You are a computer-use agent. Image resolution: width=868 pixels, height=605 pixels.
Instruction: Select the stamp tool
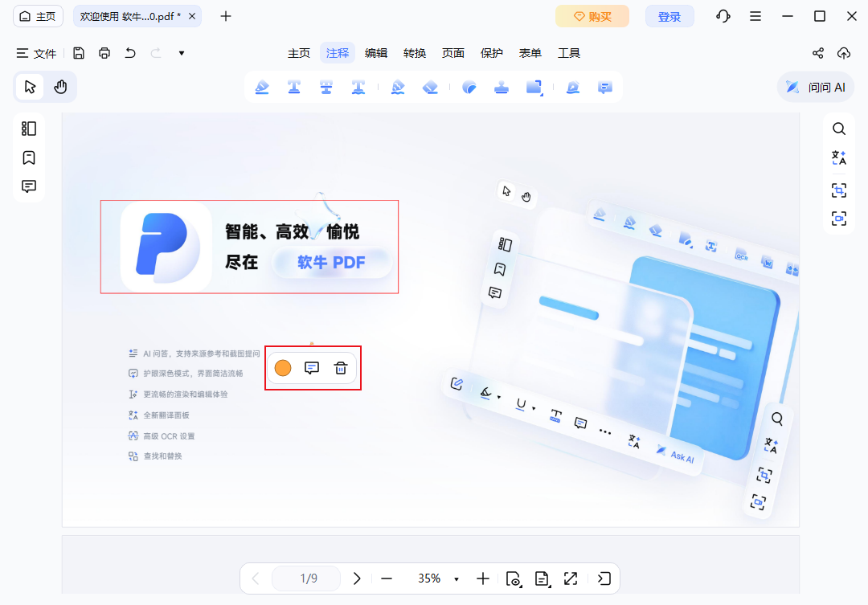click(501, 87)
